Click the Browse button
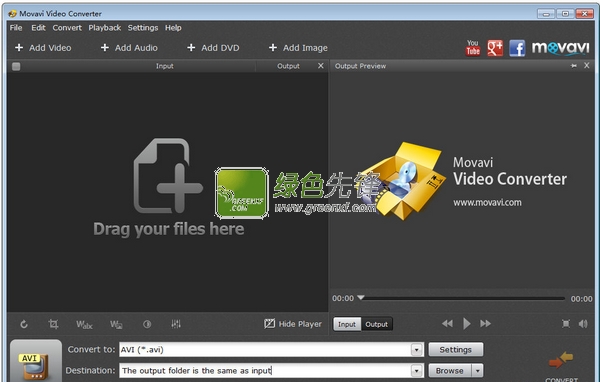Image resolution: width=600 pixels, height=382 pixels. (450, 371)
